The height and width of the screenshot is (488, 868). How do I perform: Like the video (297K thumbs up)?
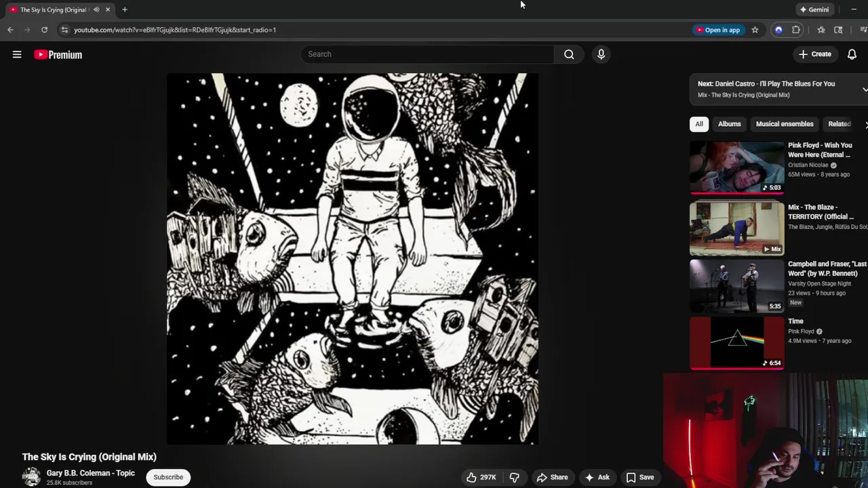coord(481,477)
